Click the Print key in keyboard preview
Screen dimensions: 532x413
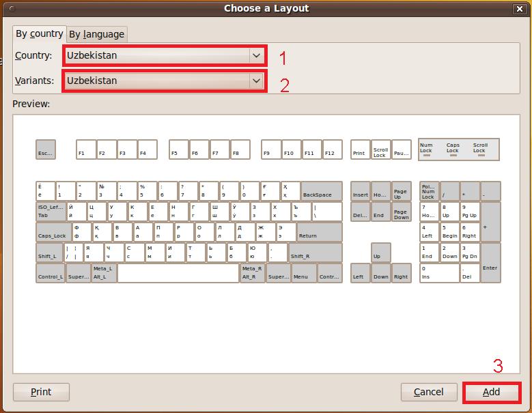(x=361, y=149)
